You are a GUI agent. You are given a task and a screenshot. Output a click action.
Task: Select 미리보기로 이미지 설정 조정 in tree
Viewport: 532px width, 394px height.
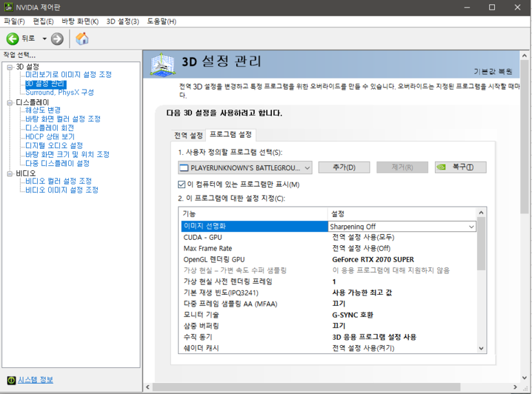pos(69,74)
